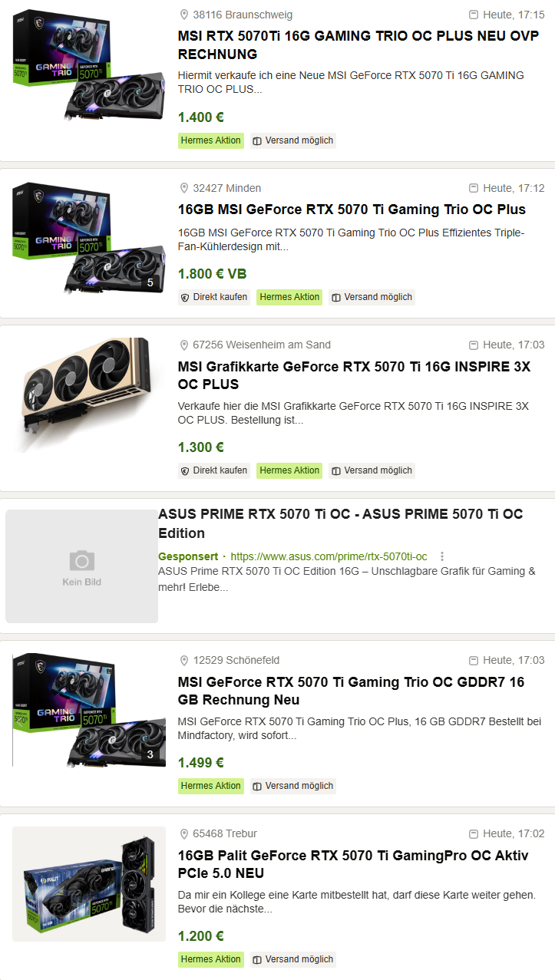555x980 pixels.
Task: Open the Palit GamingPro box thumbnail
Action: [x=89, y=884]
